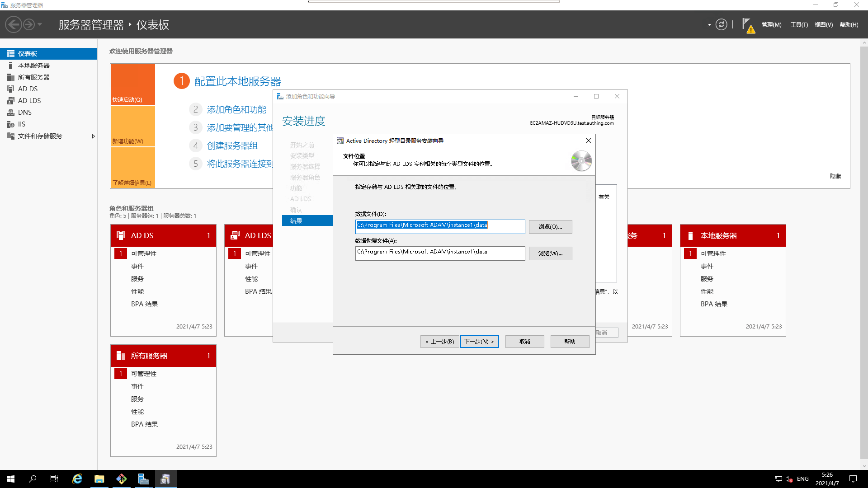
Task: Open the notifications flag with warning
Action: click(748, 25)
